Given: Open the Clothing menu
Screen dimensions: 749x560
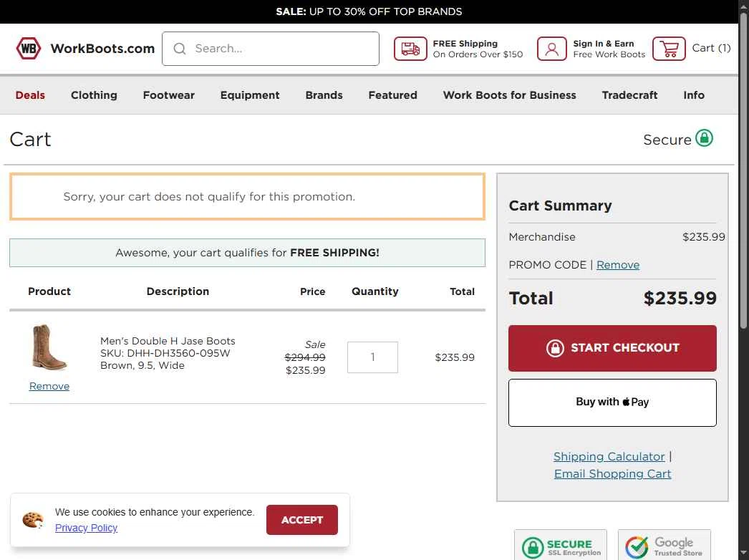Looking at the screenshot, I should [x=94, y=95].
